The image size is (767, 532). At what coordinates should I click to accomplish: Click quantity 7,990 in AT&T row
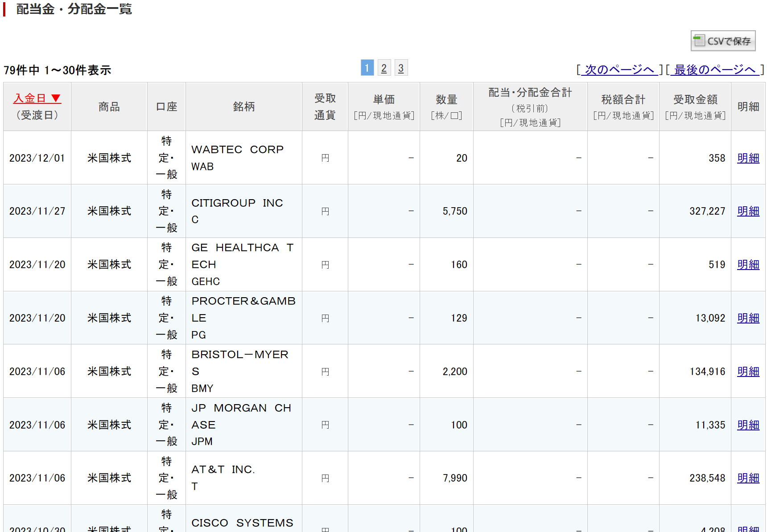click(455, 478)
